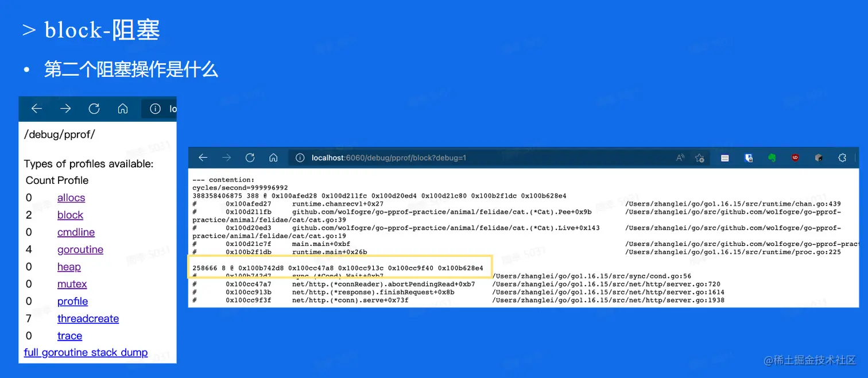View site info beside localhost:6060 URL
This screenshot has width=868, height=378.
[300, 157]
